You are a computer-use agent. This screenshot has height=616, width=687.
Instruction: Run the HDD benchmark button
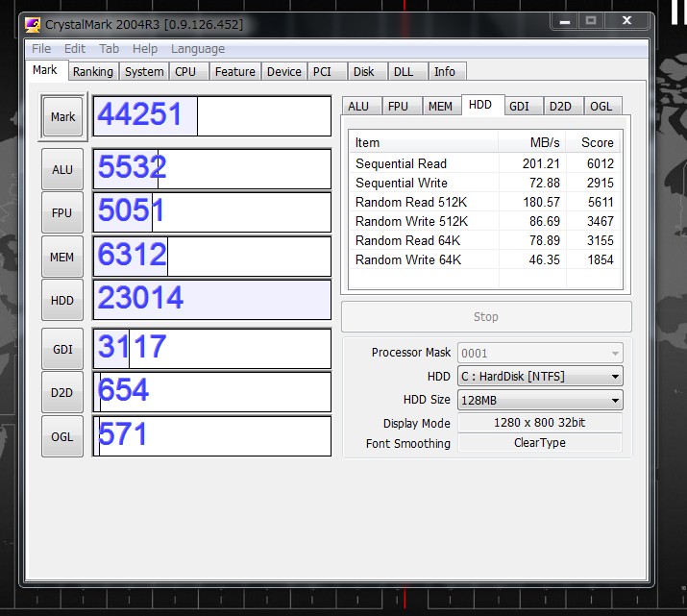(62, 301)
